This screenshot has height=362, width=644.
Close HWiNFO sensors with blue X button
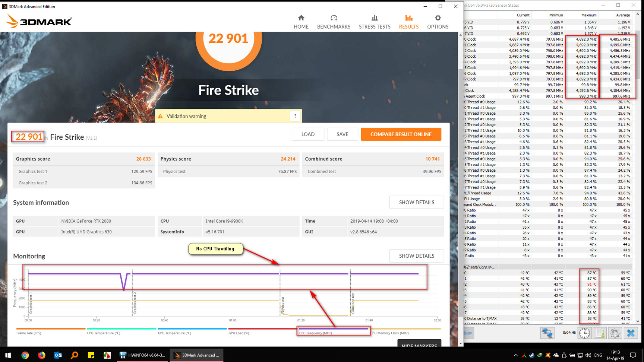(x=631, y=333)
